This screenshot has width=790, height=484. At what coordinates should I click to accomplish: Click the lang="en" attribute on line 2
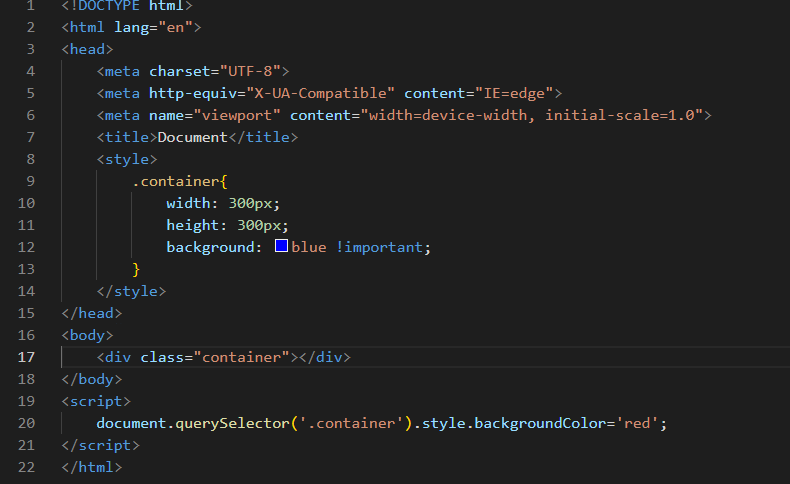pyautogui.click(x=153, y=27)
